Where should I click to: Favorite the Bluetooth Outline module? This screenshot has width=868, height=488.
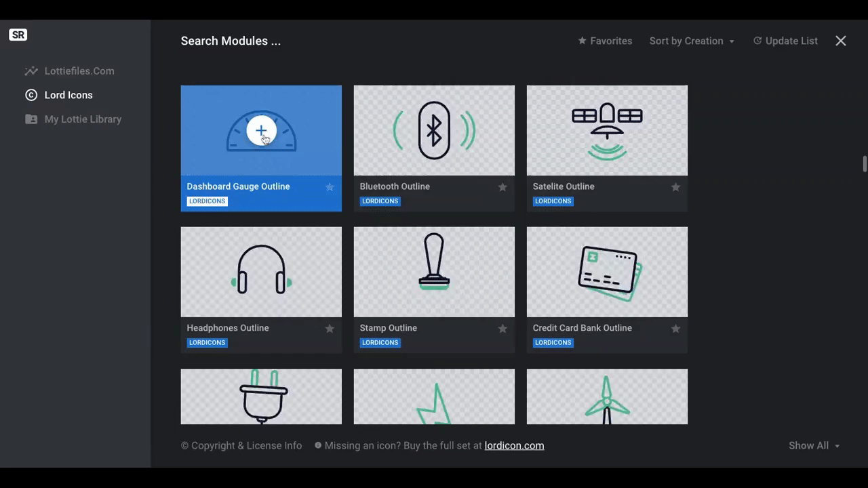[x=502, y=187]
